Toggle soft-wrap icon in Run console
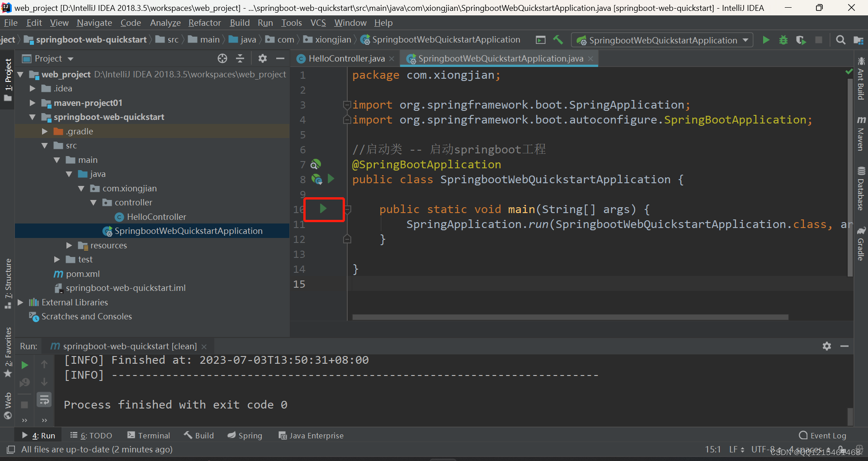868x461 pixels. click(x=44, y=399)
